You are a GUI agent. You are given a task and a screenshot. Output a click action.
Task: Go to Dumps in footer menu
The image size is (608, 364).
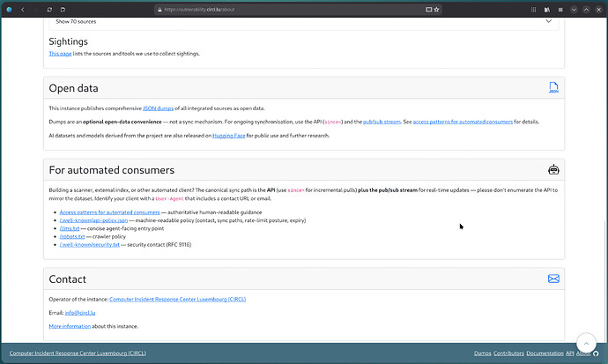pyautogui.click(x=482, y=353)
